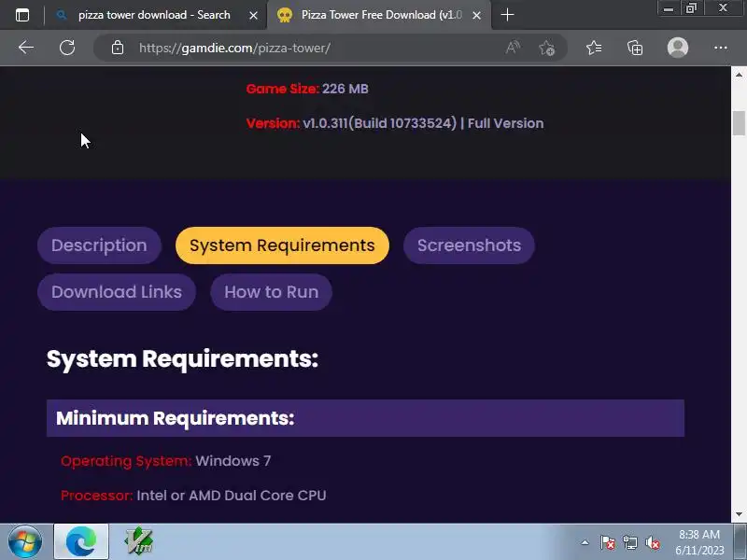Click the volume speaker tray icon
The image size is (747, 560).
tap(653, 542)
